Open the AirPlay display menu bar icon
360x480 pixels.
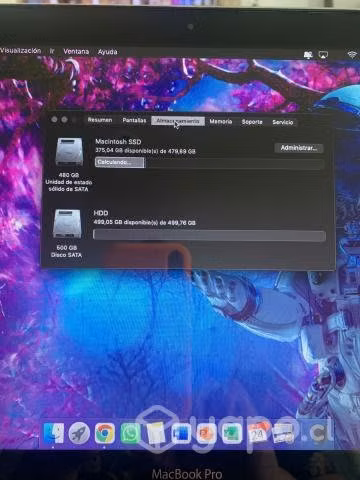(323, 55)
